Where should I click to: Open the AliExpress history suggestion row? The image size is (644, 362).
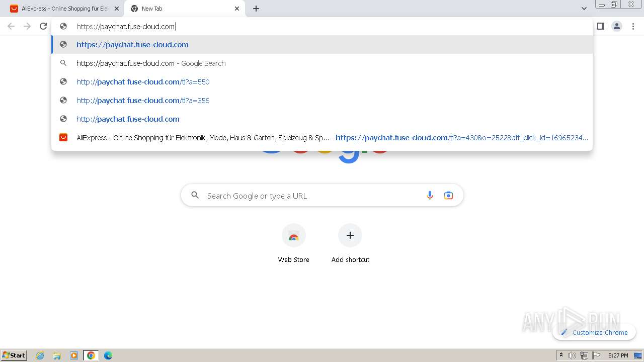click(x=322, y=138)
